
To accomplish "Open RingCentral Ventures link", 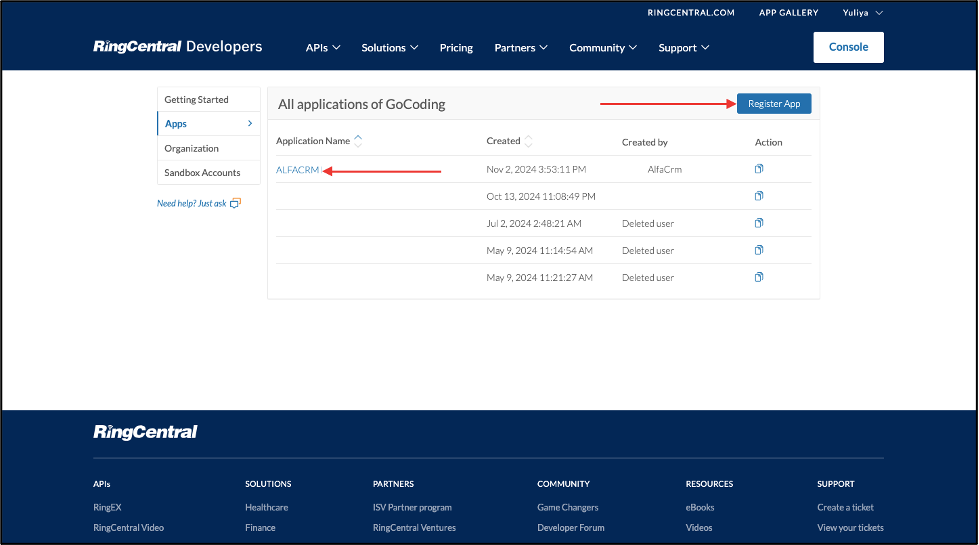I will pos(414,528).
